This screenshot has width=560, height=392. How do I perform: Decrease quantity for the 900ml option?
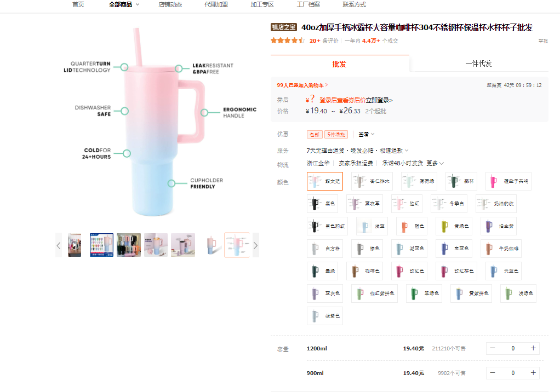pyautogui.click(x=493, y=373)
